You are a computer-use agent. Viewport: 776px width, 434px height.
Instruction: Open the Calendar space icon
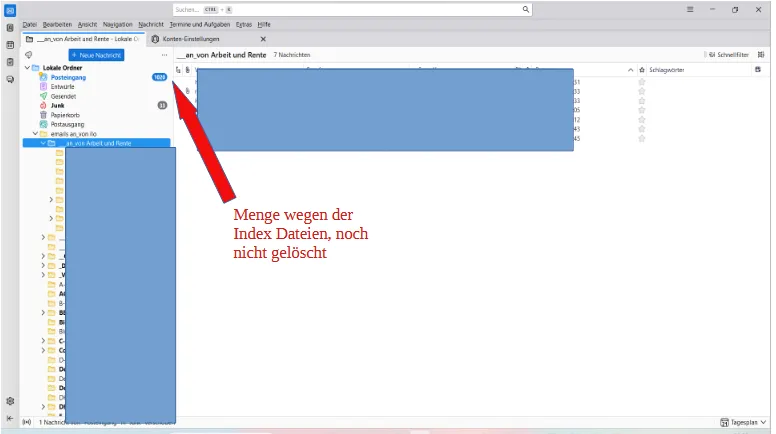(x=10, y=45)
